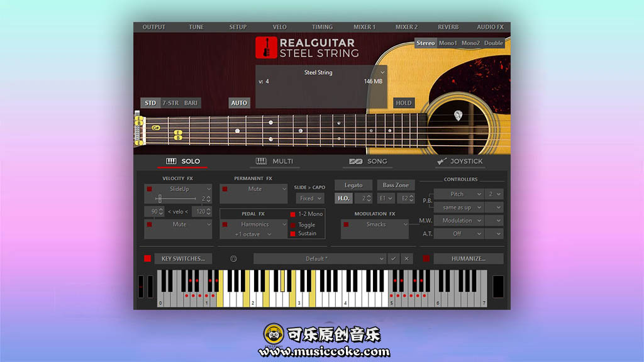Open the VELO menu

(280, 27)
